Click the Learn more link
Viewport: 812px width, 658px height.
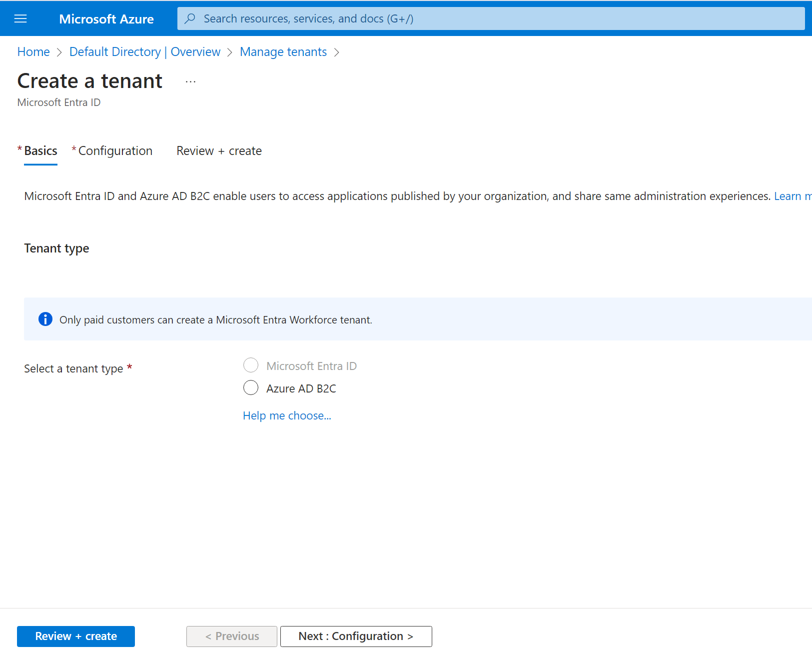[x=793, y=196]
